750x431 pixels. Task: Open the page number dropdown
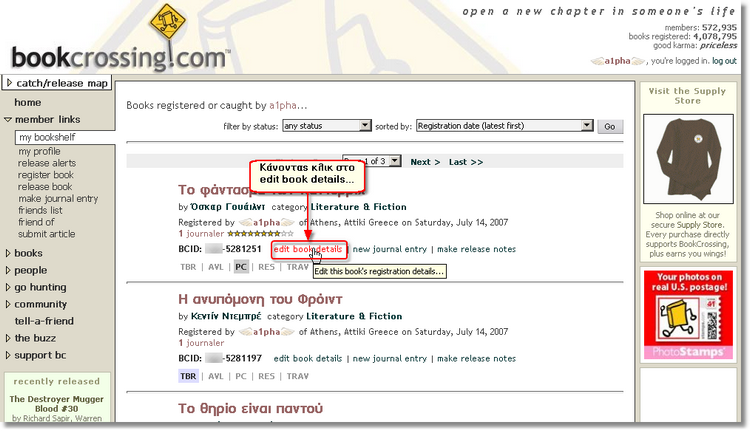[x=394, y=160]
